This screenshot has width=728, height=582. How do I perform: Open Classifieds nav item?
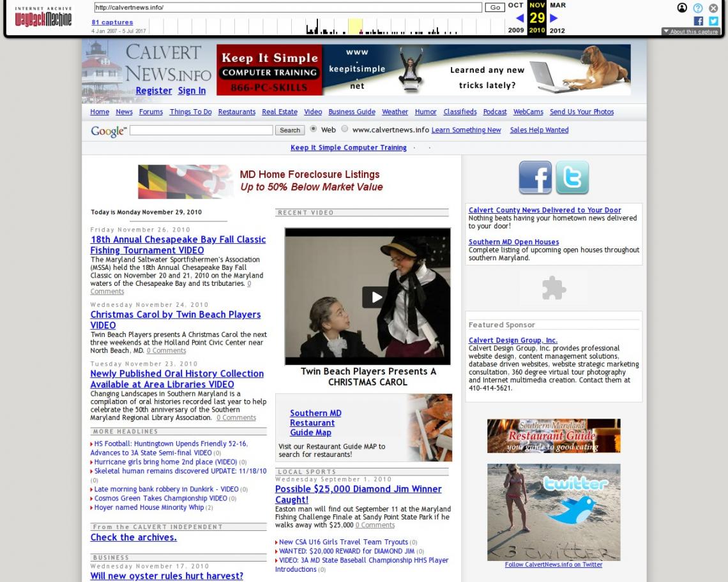[x=460, y=112]
